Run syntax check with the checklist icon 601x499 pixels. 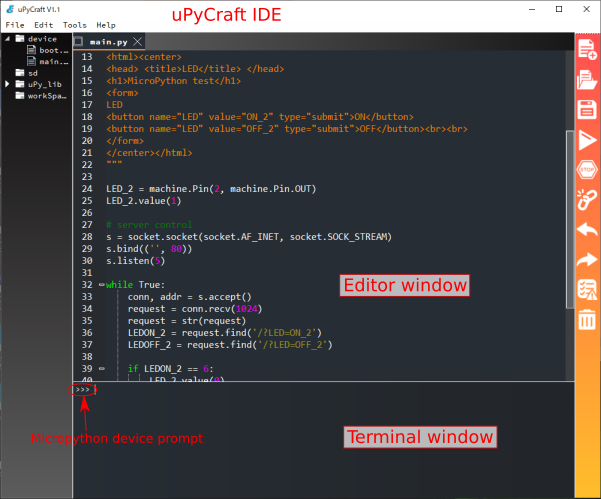tap(587, 289)
